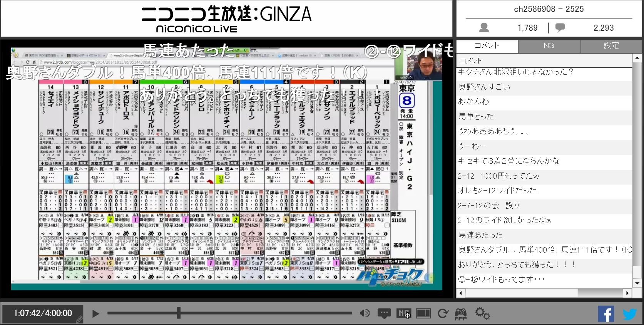Click the viewer count 1,789
The height and width of the screenshot is (325, 644).
[527, 28]
